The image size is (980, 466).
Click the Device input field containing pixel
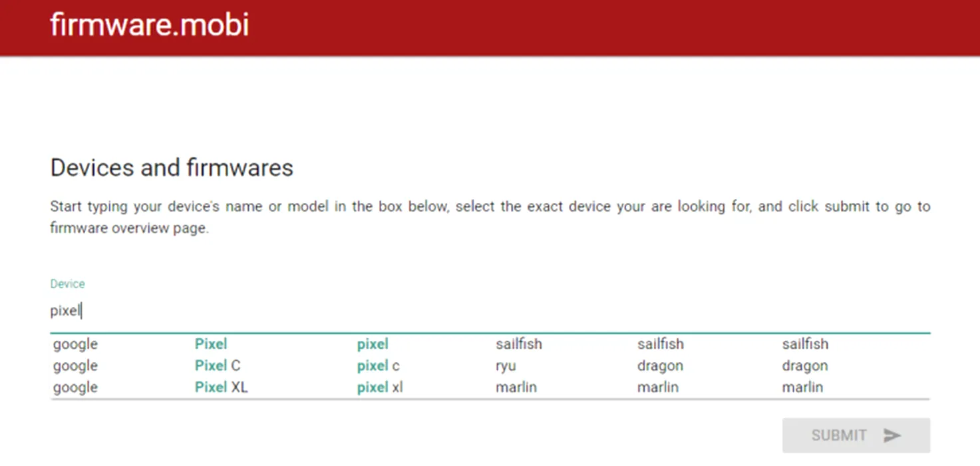click(490, 311)
